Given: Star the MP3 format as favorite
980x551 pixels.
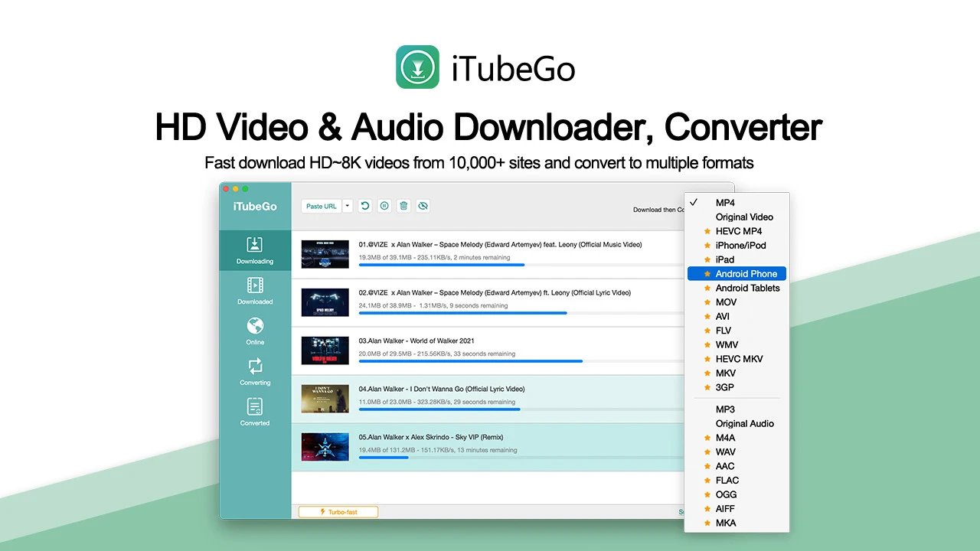Looking at the screenshot, I should coord(706,409).
